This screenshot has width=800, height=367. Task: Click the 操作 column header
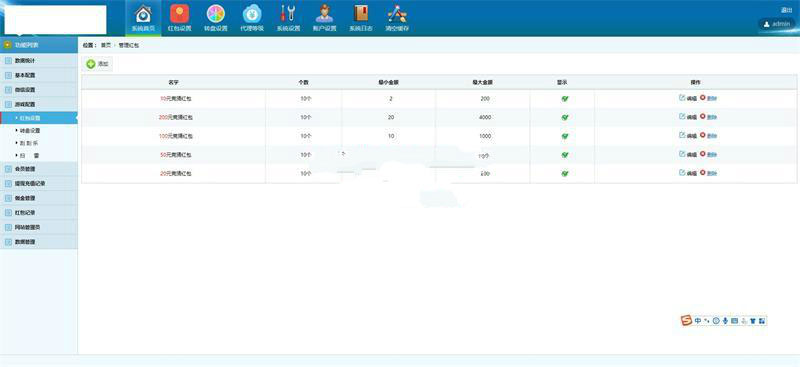click(x=695, y=82)
